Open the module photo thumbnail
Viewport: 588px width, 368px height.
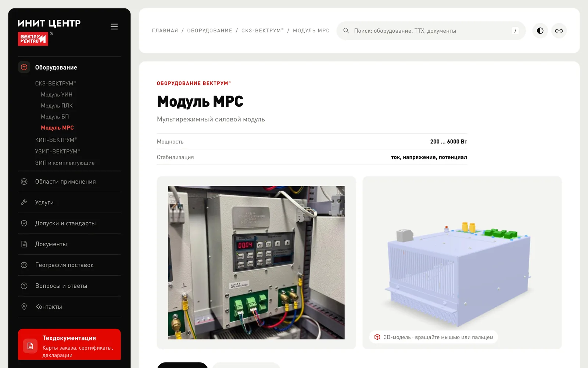257,262
